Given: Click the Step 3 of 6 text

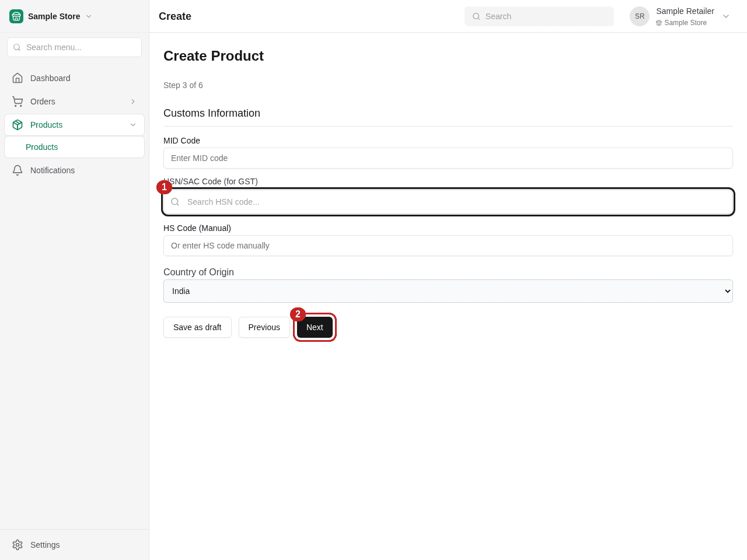Looking at the screenshot, I should point(183,85).
